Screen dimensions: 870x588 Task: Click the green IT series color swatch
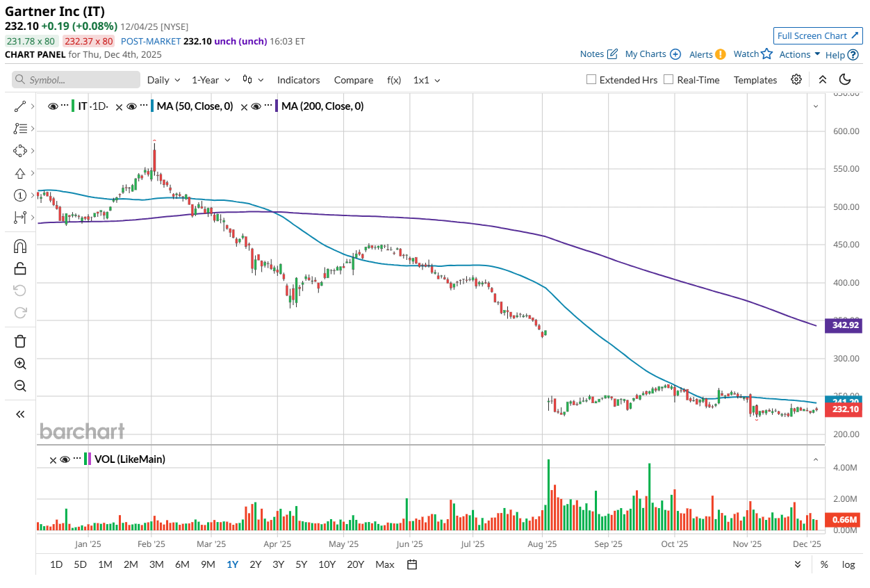point(74,106)
